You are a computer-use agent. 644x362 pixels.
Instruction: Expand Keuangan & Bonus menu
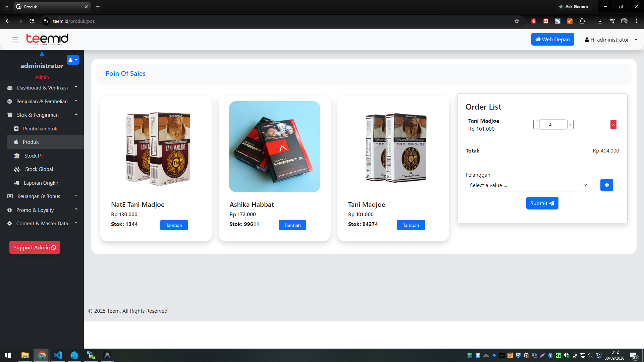pos(42,196)
